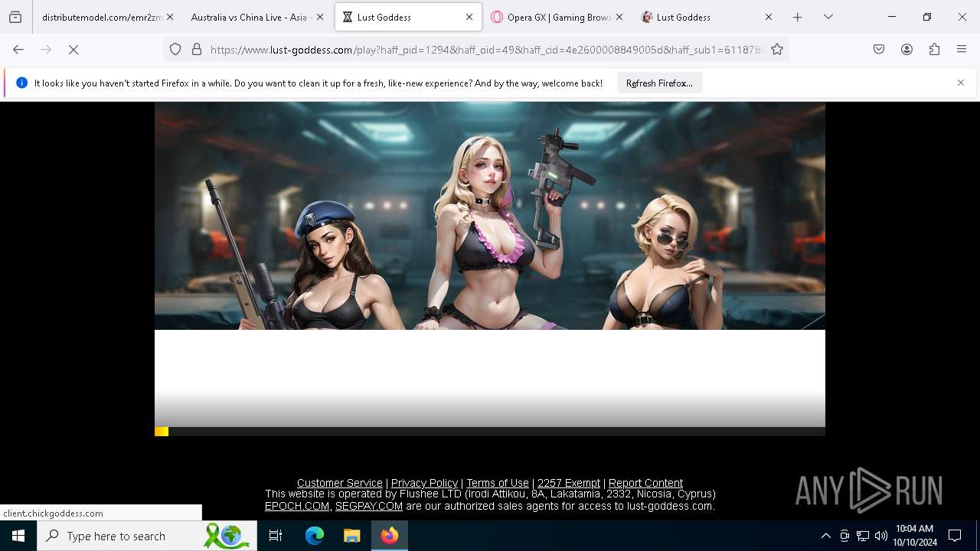Open a new tab
The height and width of the screenshot is (551, 980).
point(798,17)
